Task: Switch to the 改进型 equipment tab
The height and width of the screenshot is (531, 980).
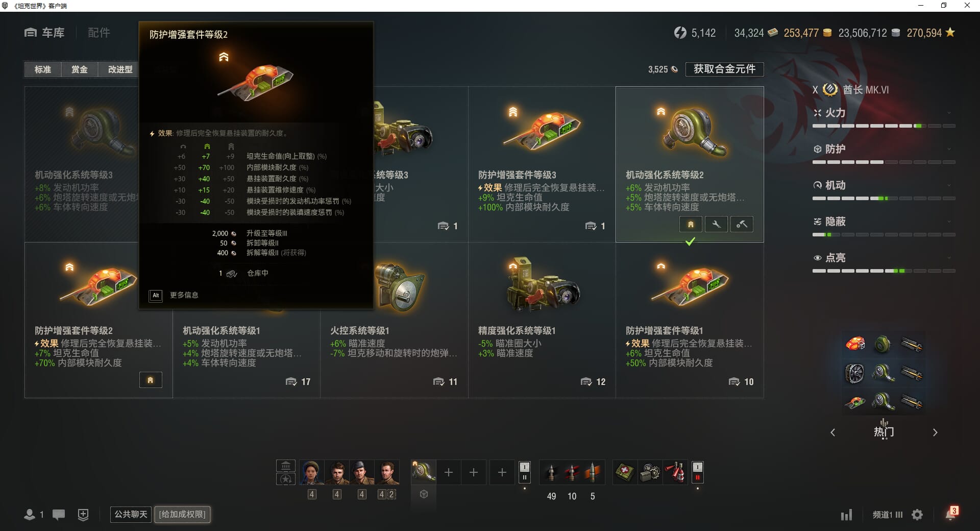Action: [120, 69]
